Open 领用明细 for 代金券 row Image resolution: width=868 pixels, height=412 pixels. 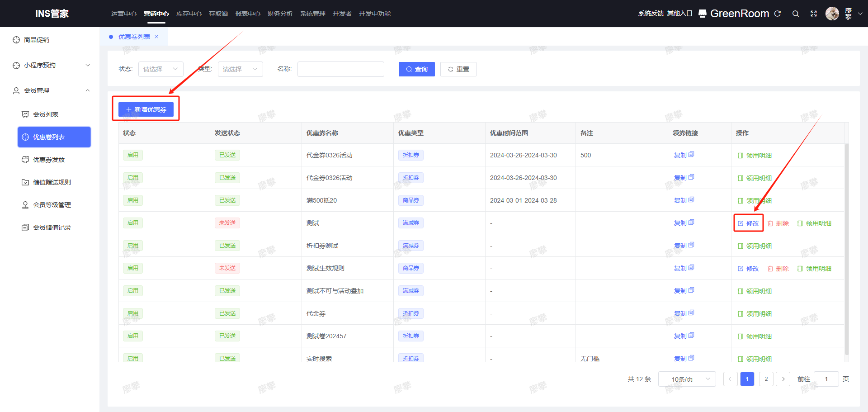pyautogui.click(x=755, y=314)
